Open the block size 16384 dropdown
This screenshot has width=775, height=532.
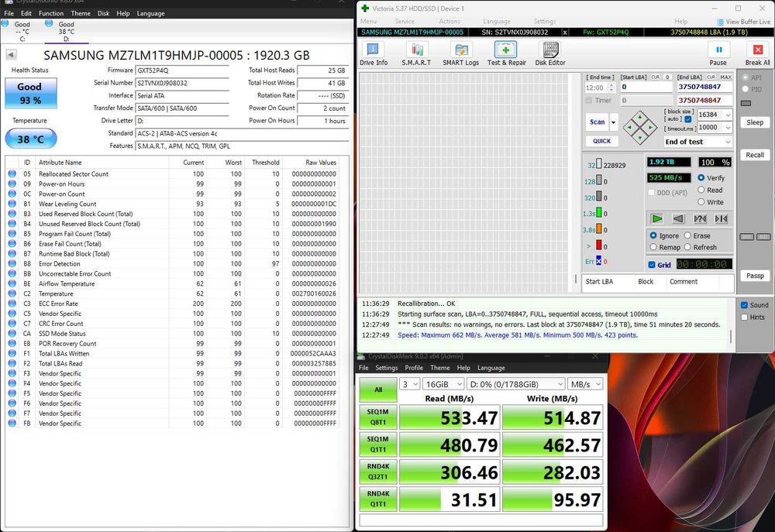(728, 115)
